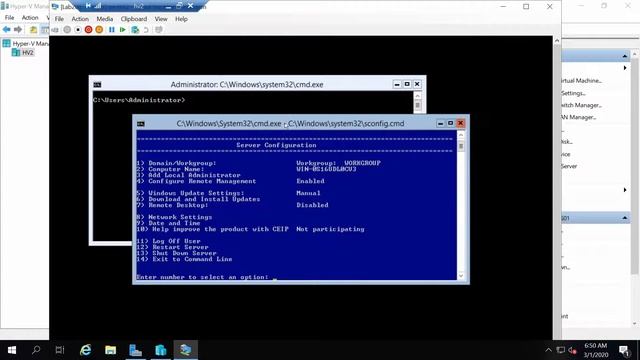Click the cmd icon in the Administrator cmd.exe title bar

pos(97,84)
